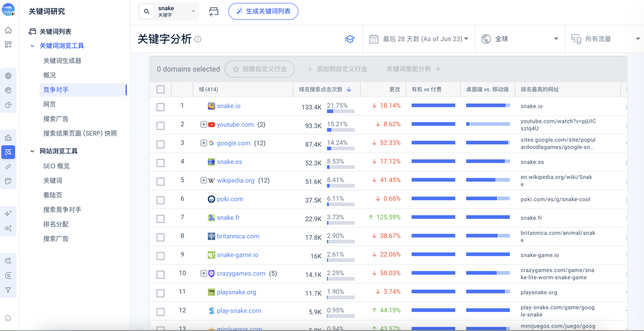
Task: Select 搜索广告 under 关键词浏览工具
Action: [56, 119]
